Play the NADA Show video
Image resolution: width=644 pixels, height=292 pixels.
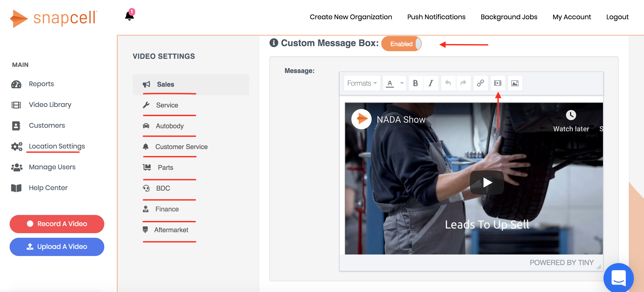(487, 182)
